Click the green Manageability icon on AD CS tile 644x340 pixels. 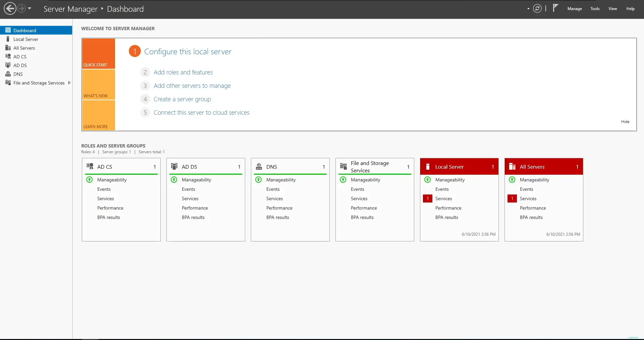(x=90, y=180)
